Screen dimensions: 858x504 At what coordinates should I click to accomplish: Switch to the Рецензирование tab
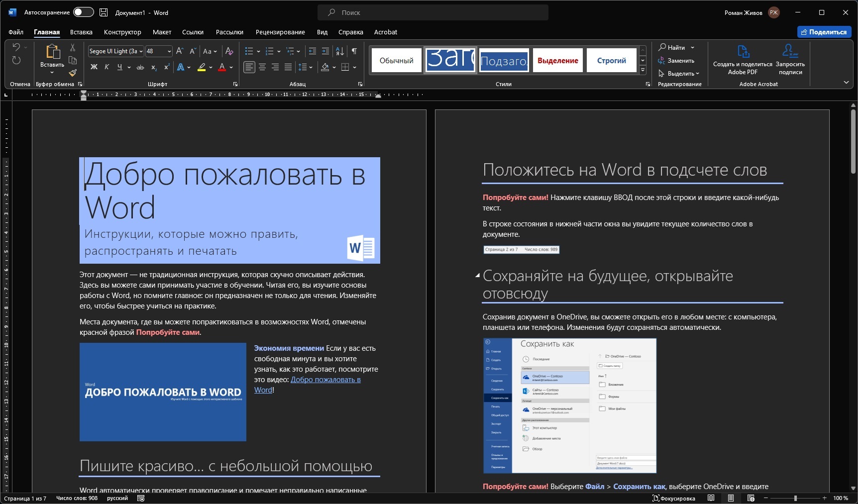click(x=280, y=32)
